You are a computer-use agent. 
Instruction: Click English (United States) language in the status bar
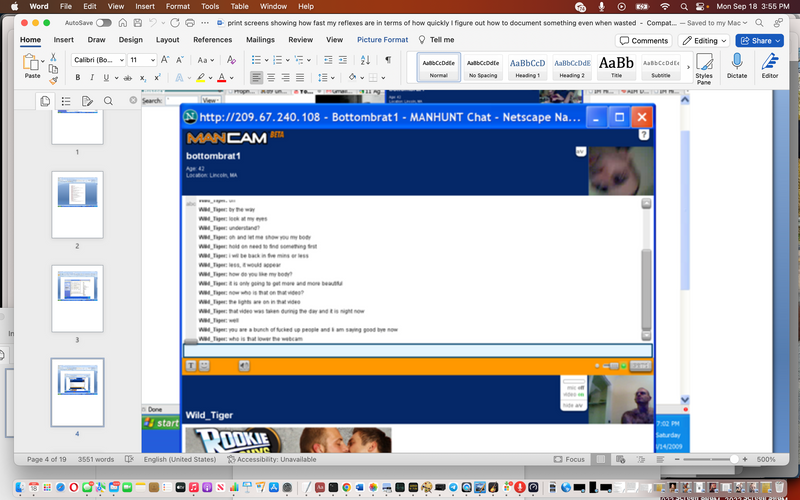coord(180,459)
